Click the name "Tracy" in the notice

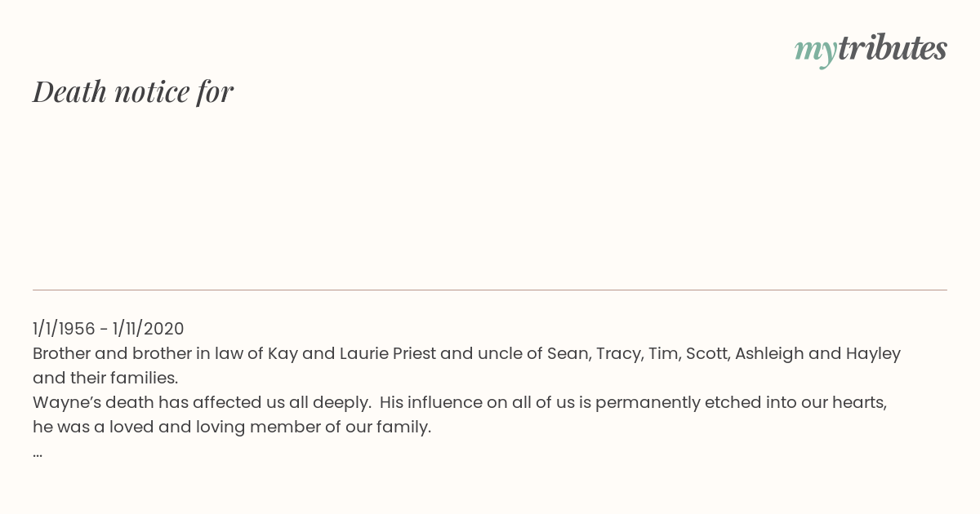[x=619, y=353]
